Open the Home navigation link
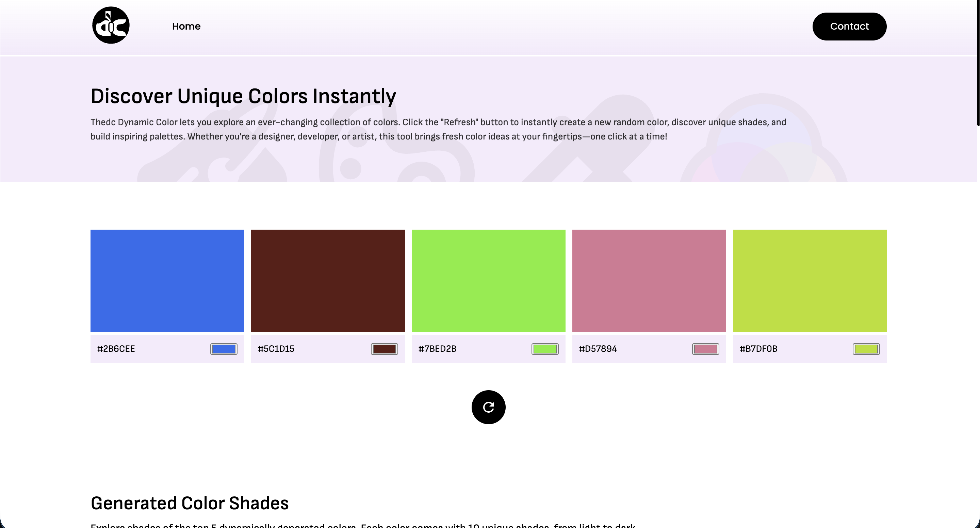This screenshot has width=980, height=528. point(186,26)
